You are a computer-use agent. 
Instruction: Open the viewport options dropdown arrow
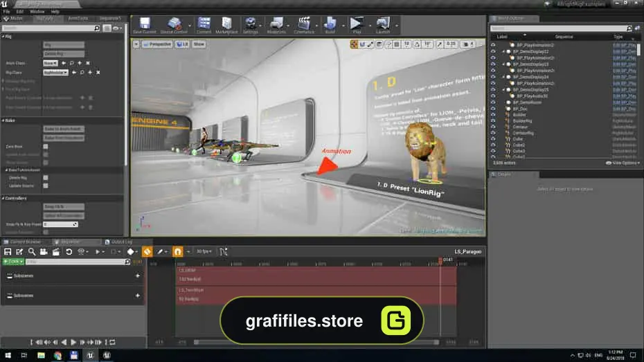click(x=136, y=44)
